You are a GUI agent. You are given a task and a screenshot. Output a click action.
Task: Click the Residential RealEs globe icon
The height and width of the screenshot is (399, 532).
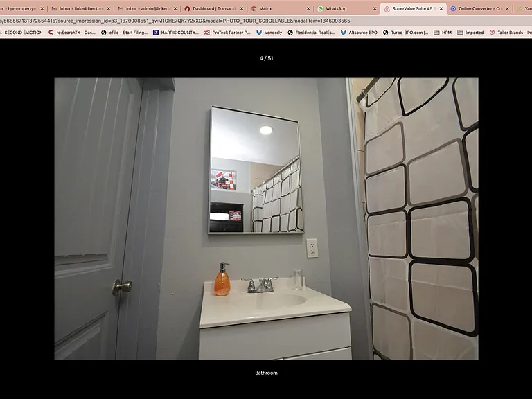coord(290,33)
